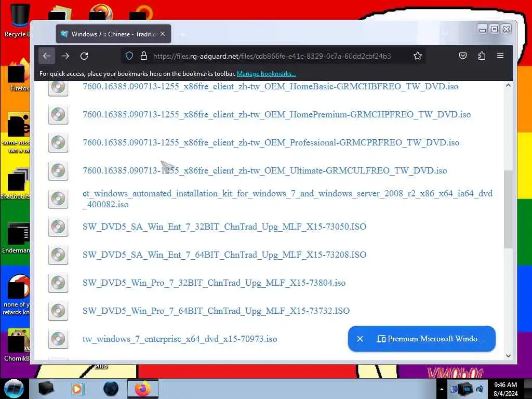Viewport: 532px width, 399px height.
Task: Bookmark this page with the star
Action: coord(418,56)
